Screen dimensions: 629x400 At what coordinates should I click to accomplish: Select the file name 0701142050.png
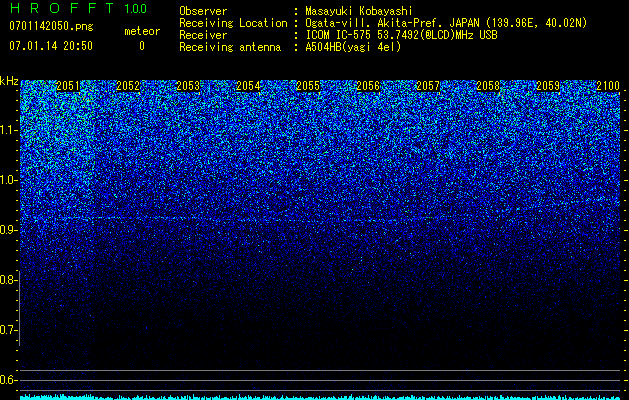51,27
